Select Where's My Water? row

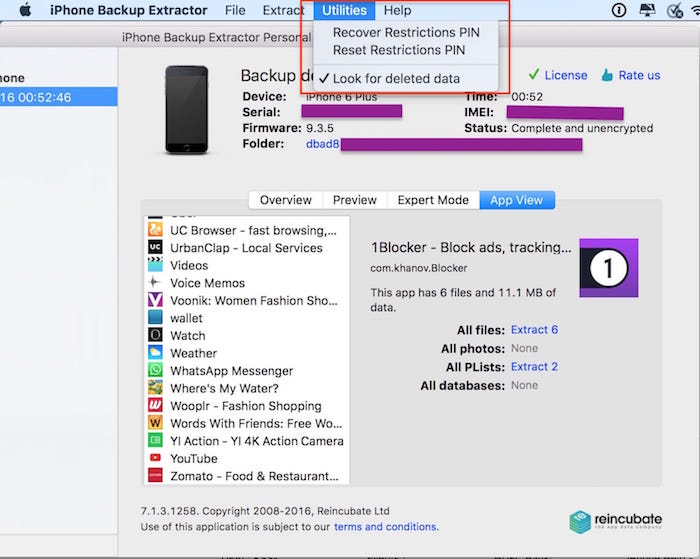[247, 388]
